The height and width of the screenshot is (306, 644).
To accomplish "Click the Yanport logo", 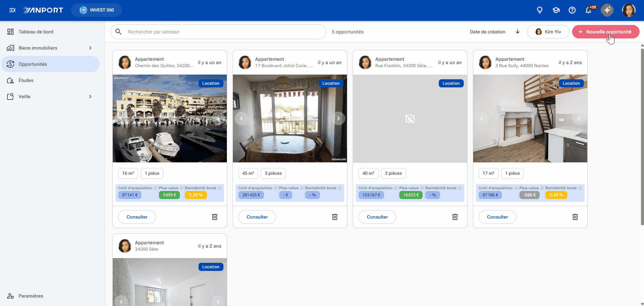I will pyautogui.click(x=43, y=10).
